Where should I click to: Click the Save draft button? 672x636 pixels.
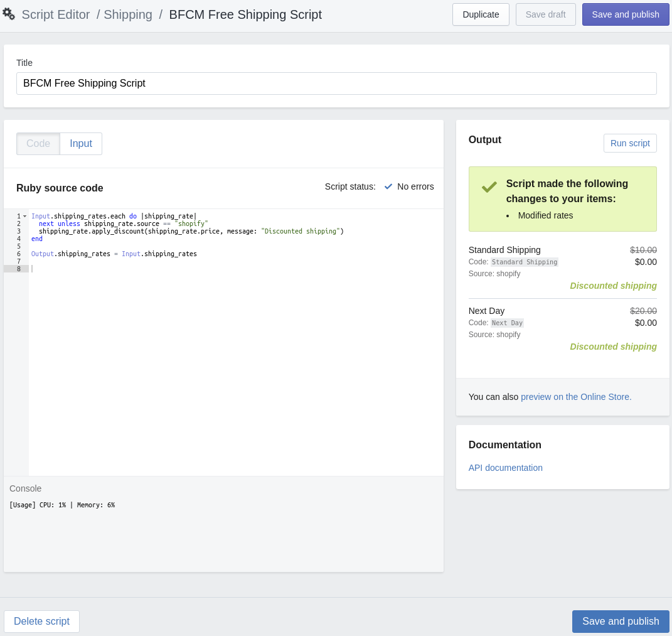coord(546,14)
